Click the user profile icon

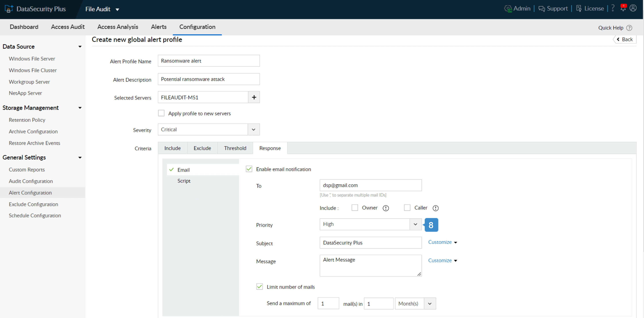point(633,8)
